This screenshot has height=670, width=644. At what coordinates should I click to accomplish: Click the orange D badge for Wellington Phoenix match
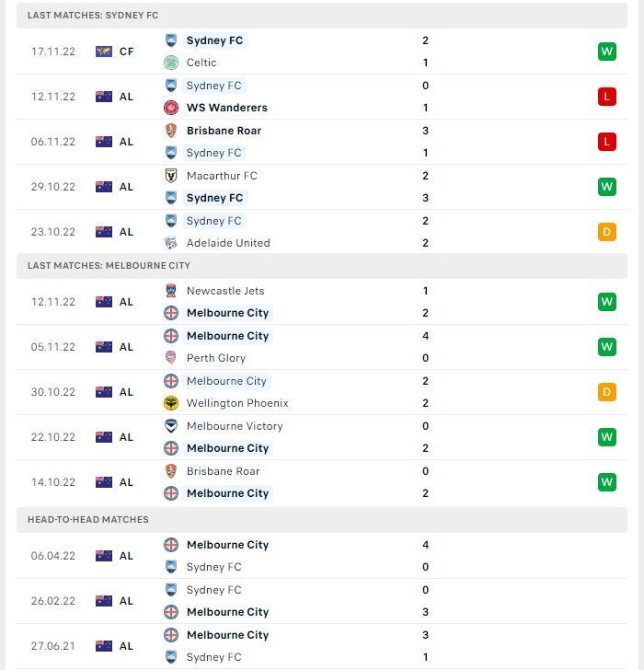coord(607,392)
